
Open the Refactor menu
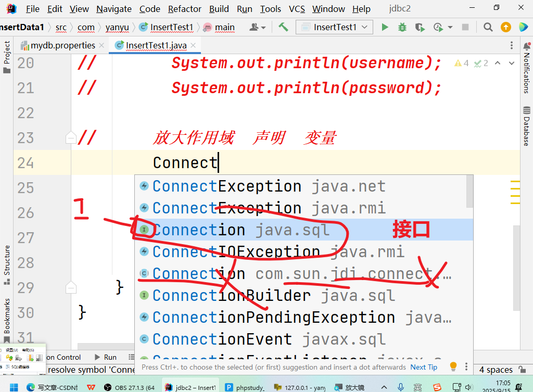[x=185, y=9]
